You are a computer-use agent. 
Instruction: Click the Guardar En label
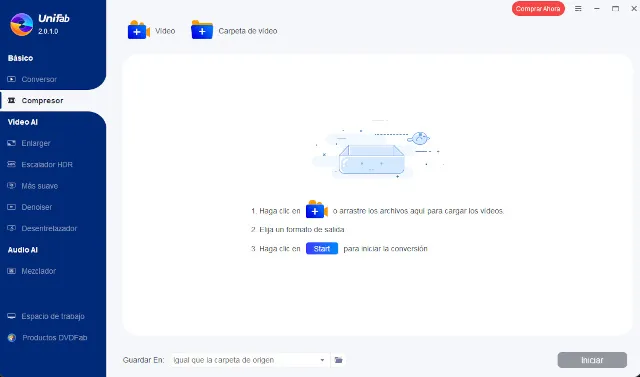click(x=144, y=360)
